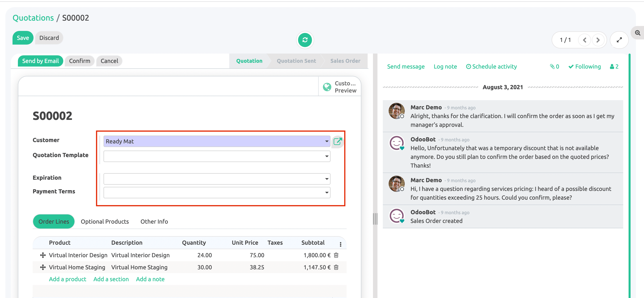Screen dimensions: 644x298
Task: Delete the Virtual Interior Design line
Action: (x=336, y=255)
